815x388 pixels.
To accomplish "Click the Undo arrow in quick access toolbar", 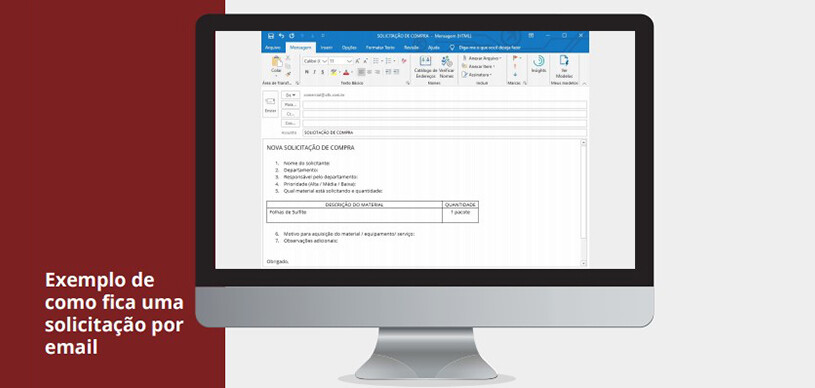I will [281, 36].
